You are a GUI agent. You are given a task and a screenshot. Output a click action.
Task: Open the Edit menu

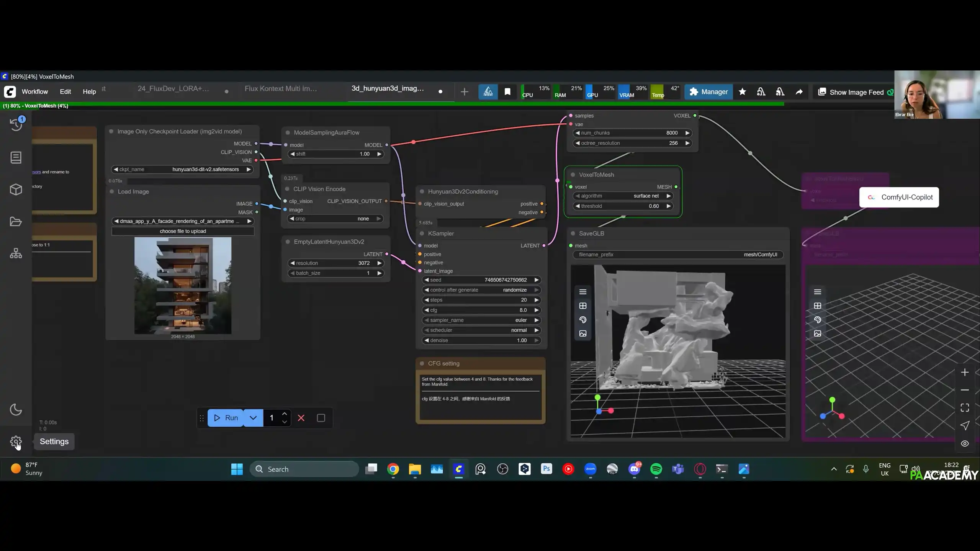65,92
